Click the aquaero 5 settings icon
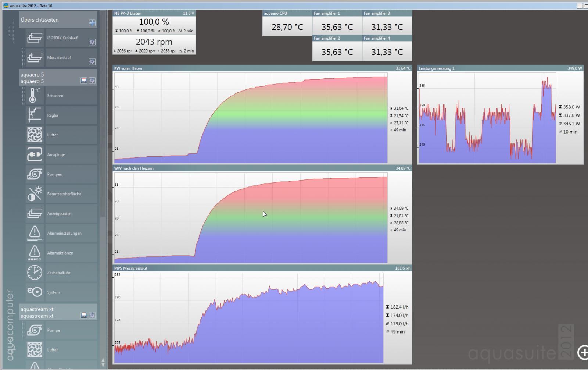 tap(92, 81)
